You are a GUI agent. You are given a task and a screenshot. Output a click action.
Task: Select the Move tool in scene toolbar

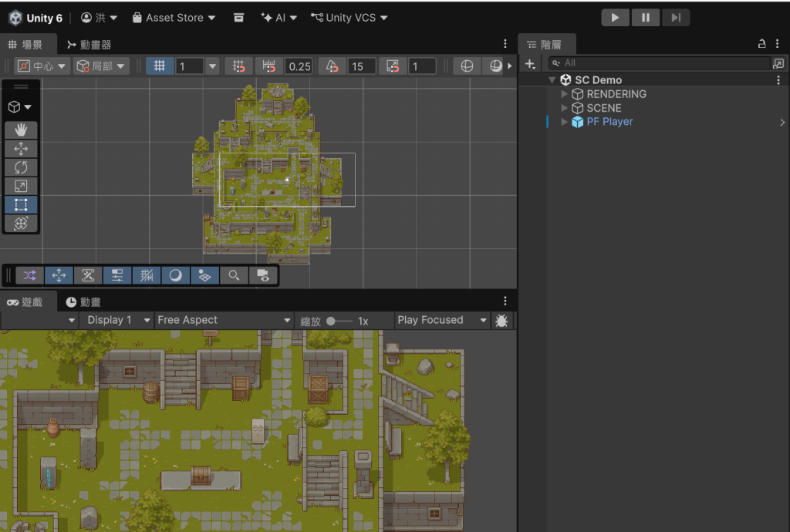click(21, 149)
